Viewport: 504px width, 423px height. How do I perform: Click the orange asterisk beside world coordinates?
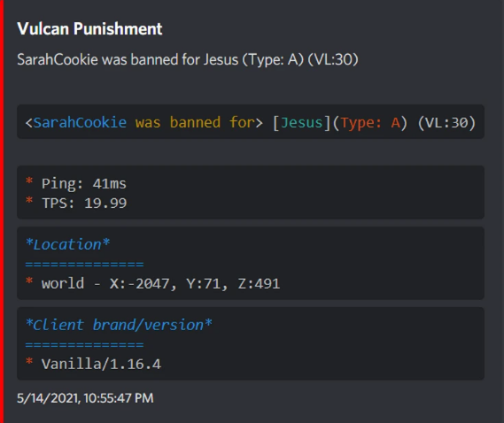(29, 281)
